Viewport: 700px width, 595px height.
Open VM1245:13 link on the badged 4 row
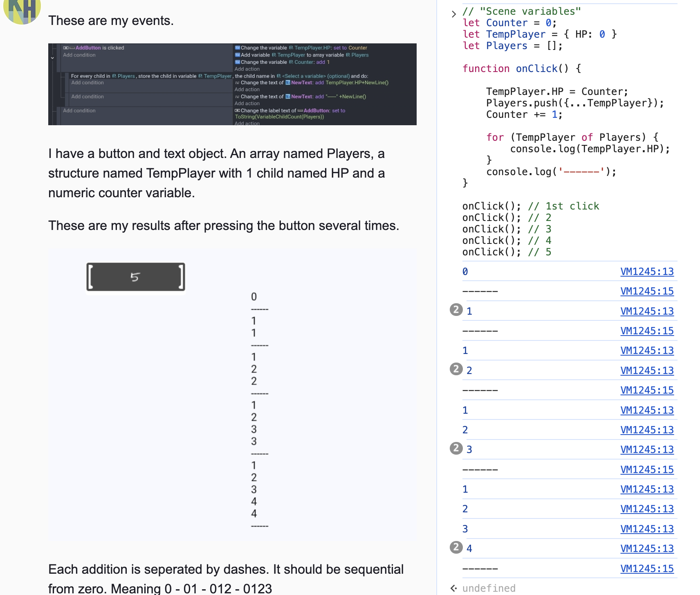(647, 549)
